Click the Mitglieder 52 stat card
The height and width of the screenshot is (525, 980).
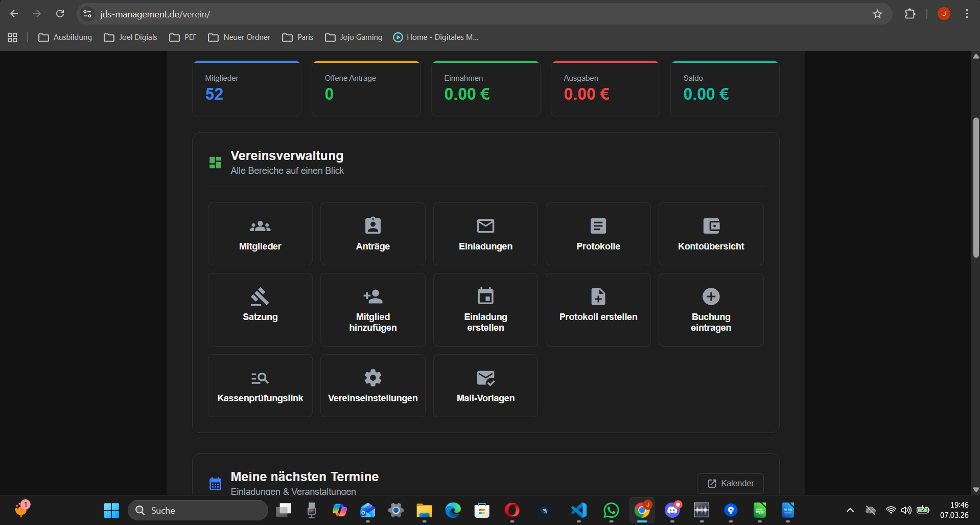tap(247, 89)
